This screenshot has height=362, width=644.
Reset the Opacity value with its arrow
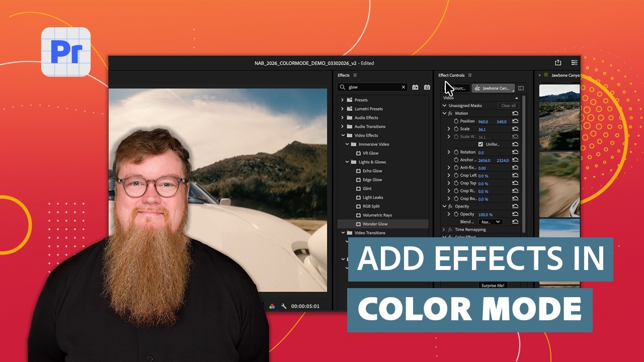(x=515, y=214)
